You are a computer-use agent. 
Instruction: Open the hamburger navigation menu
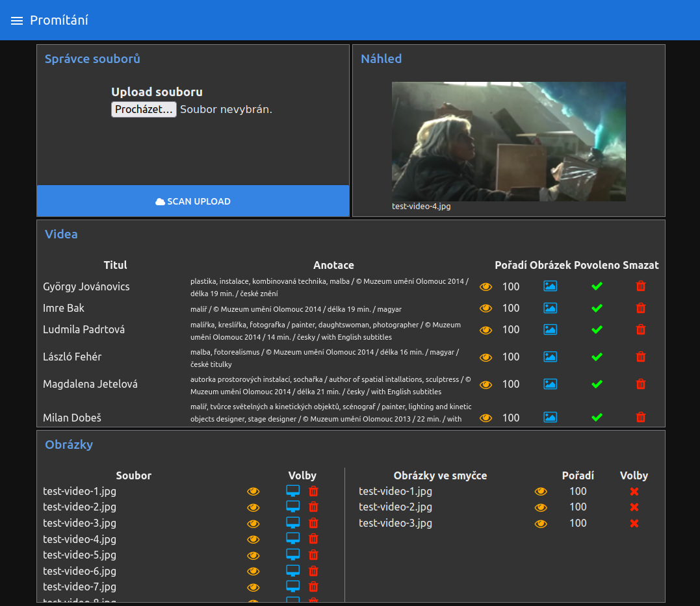click(x=17, y=21)
